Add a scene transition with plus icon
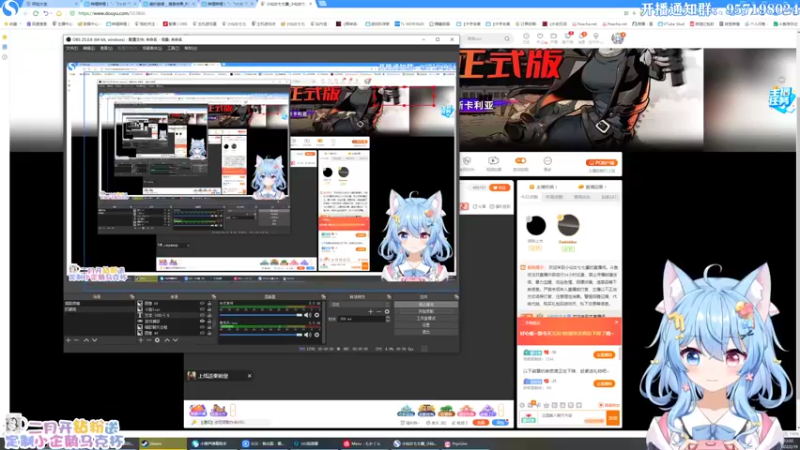This screenshot has width=800, height=450. [x=370, y=311]
